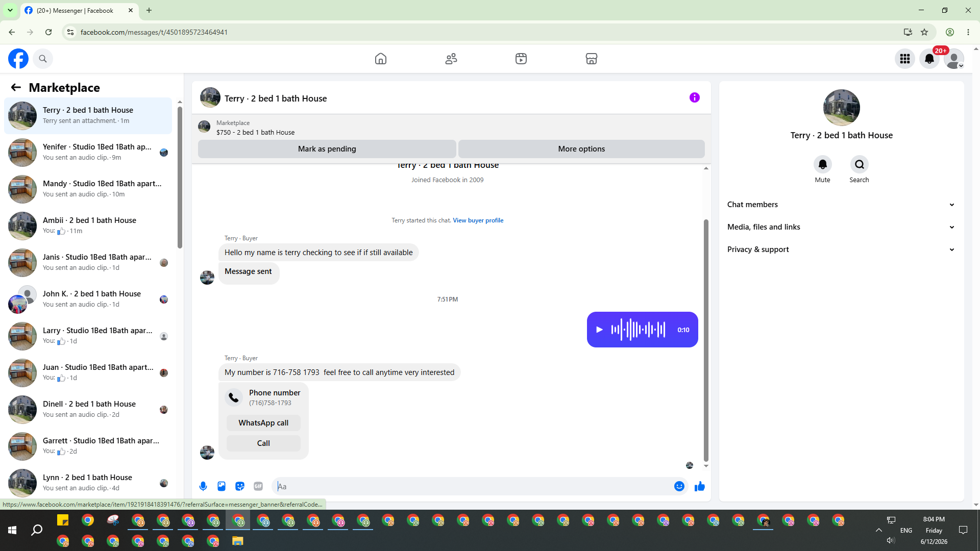Open Windows taskbar search
This screenshot has width=980, height=551.
point(37,531)
